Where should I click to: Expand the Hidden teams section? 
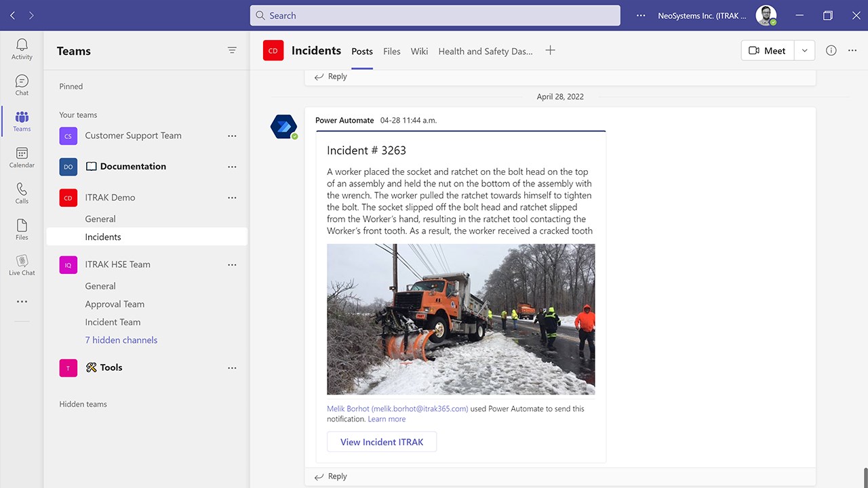click(83, 404)
